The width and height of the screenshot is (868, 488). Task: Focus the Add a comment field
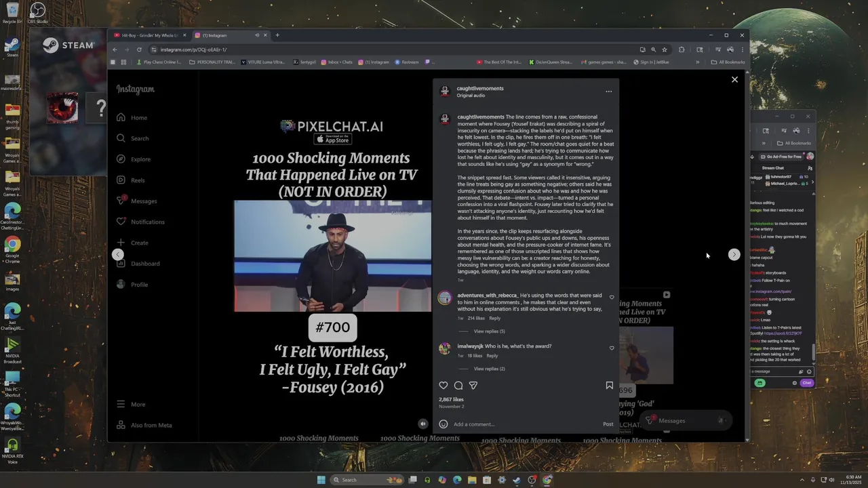[x=526, y=424]
